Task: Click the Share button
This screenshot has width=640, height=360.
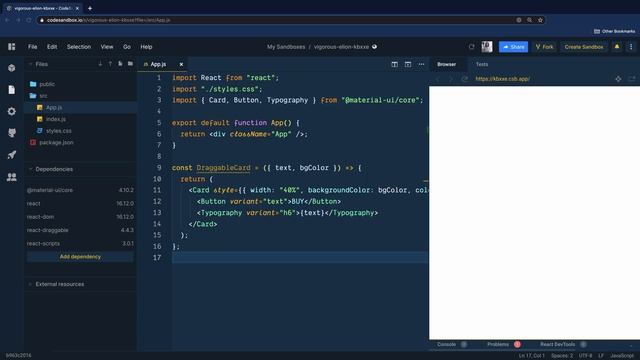Action: [x=513, y=47]
